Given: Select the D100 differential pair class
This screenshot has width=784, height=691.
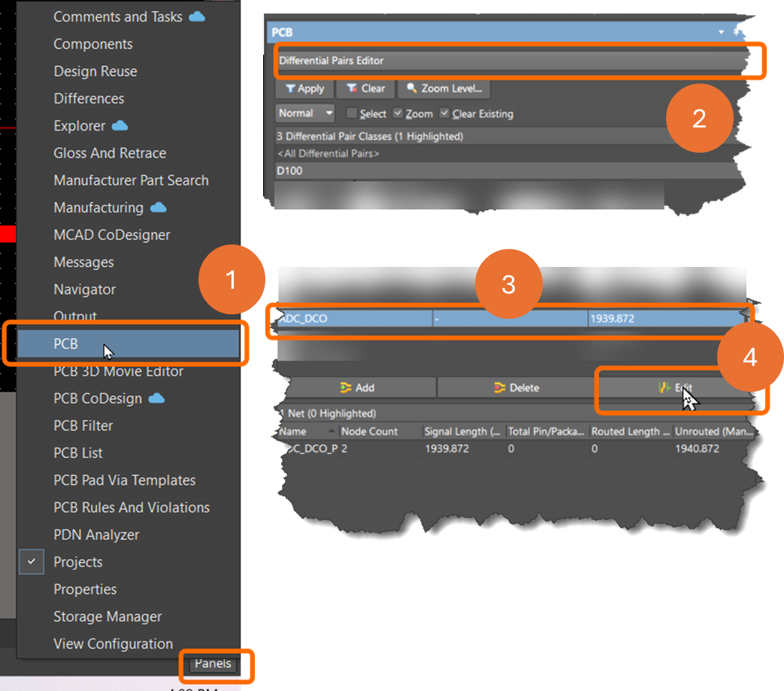Looking at the screenshot, I should click(x=507, y=171).
